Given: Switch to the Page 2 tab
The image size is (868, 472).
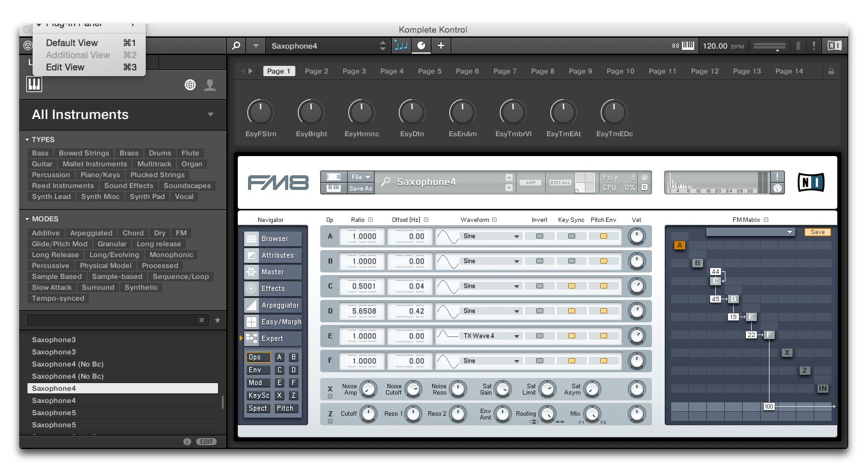Looking at the screenshot, I should pos(316,72).
